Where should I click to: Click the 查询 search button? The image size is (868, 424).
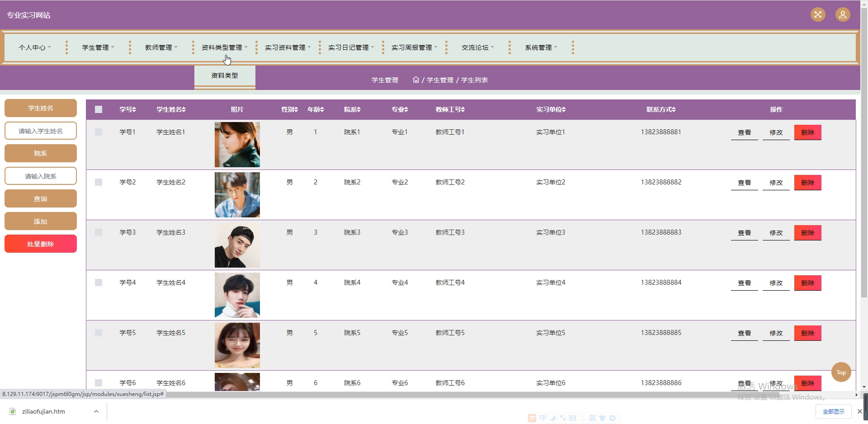tap(41, 198)
